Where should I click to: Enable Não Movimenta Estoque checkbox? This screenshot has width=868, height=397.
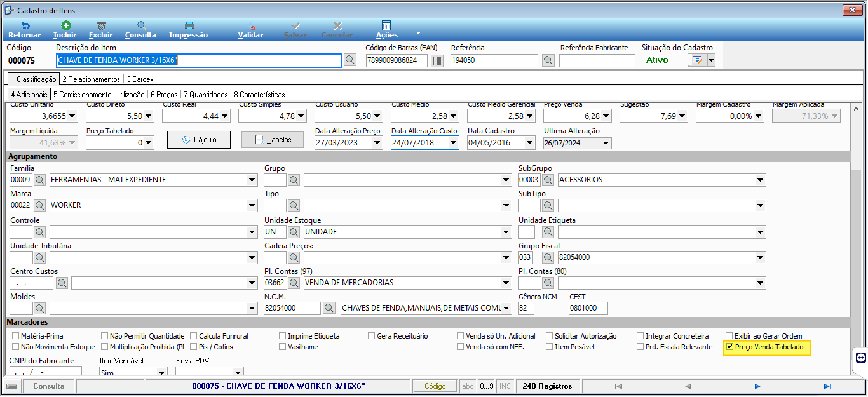[16, 347]
